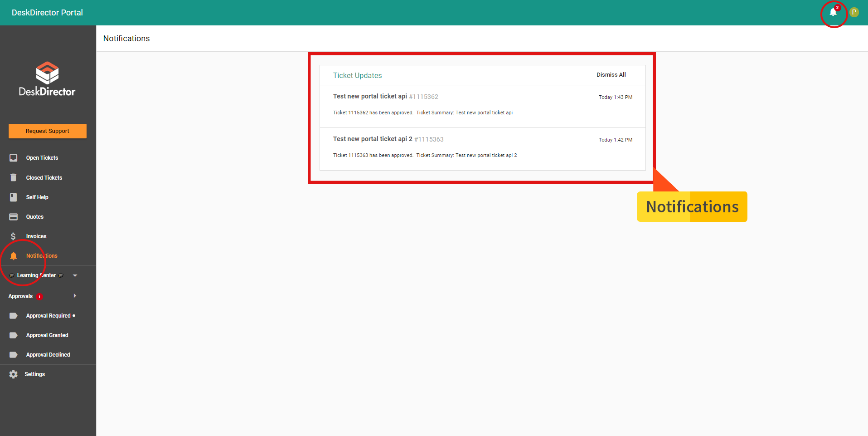The height and width of the screenshot is (436, 868).
Task: Open the bell notifications icon in header
Action: pyautogui.click(x=833, y=12)
